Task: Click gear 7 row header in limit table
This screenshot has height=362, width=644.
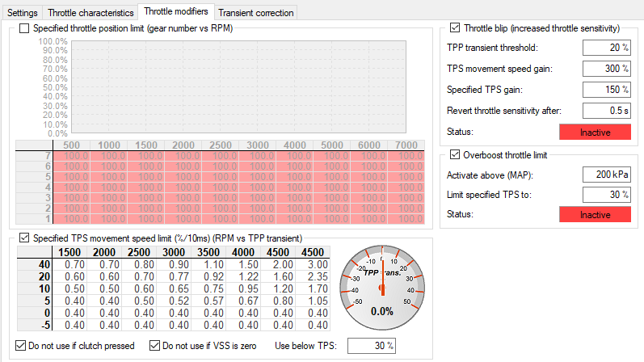Action: pyautogui.click(x=34, y=156)
